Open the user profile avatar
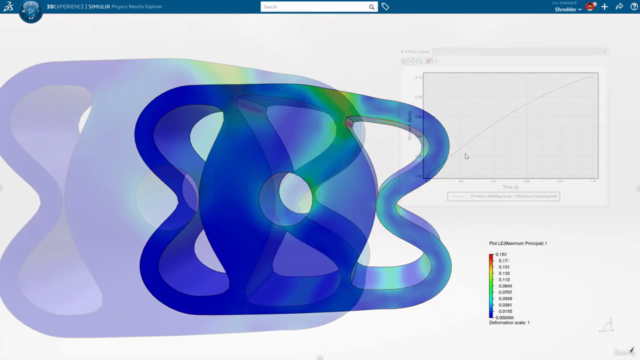 click(590, 7)
